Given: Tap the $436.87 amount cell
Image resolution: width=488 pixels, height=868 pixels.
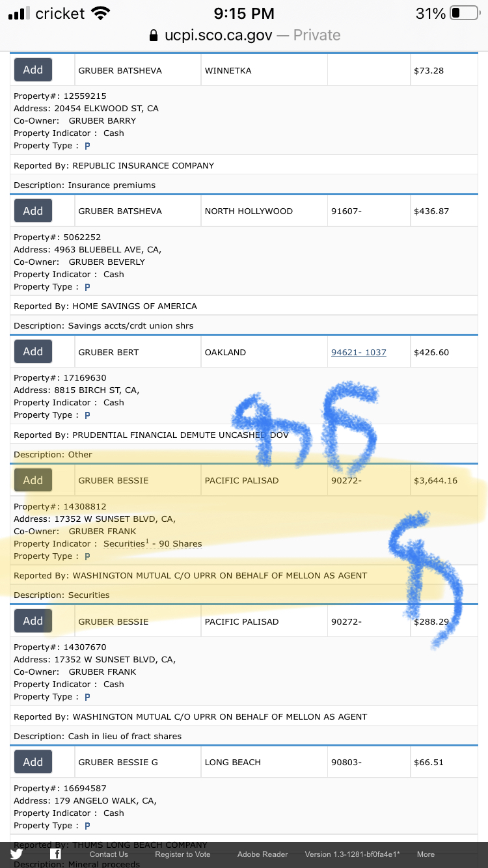Looking at the screenshot, I should [x=444, y=211].
